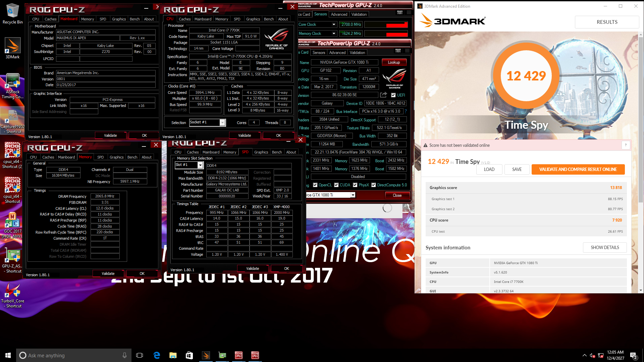Click the 3DMark scrollbar down arrow
This screenshot has width=644, height=362.
pyautogui.click(x=641, y=291)
